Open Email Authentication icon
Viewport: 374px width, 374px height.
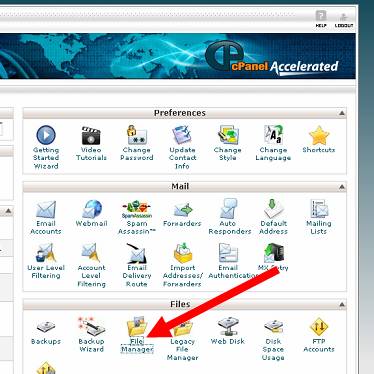point(228,253)
